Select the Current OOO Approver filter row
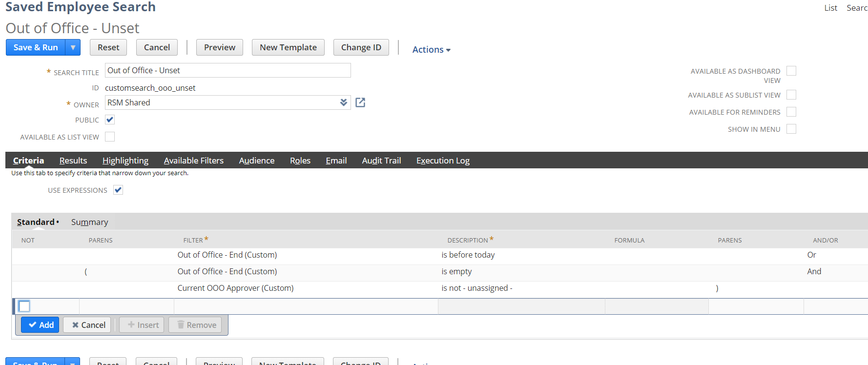 235,288
